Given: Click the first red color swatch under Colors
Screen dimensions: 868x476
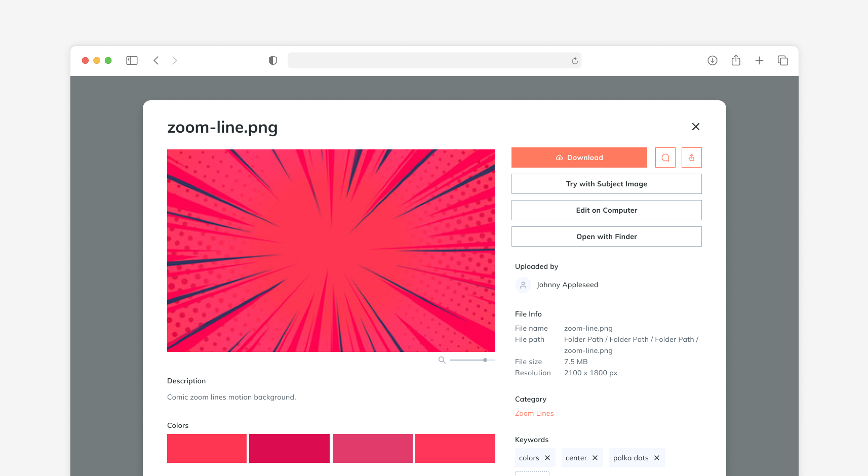Looking at the screenshot, I should tap(207, 448).
